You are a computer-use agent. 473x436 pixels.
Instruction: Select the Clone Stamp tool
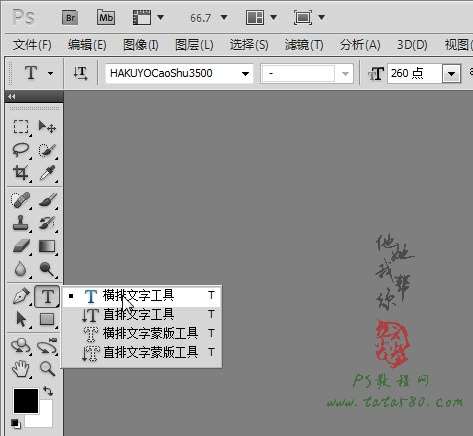point(21,223)
